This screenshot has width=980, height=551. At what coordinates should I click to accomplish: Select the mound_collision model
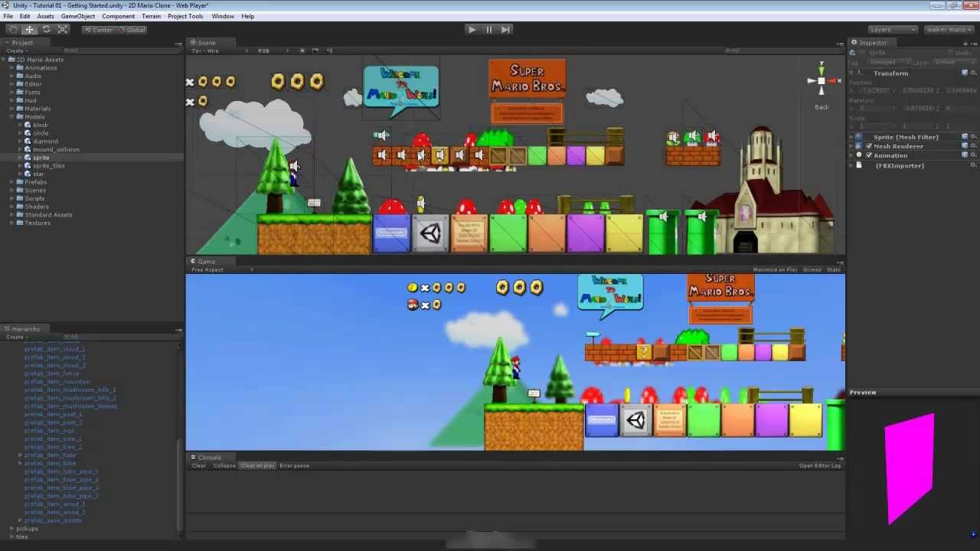click(x=56, y=149)
